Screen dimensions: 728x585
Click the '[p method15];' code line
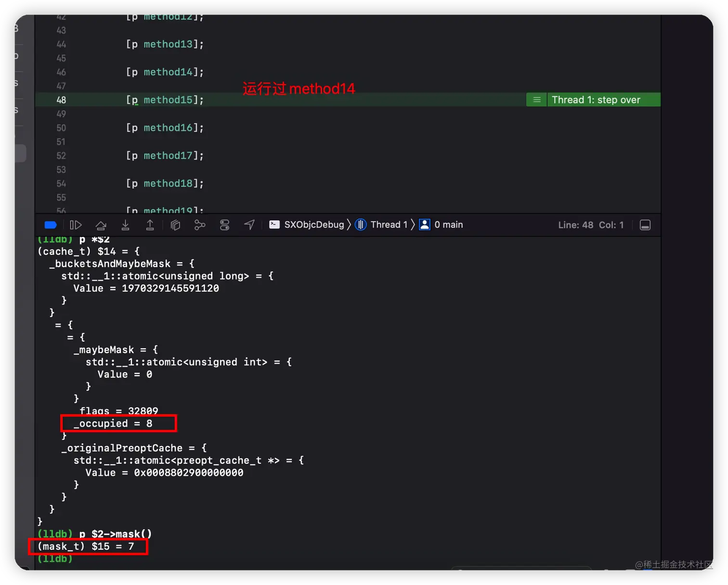(165, 100)
